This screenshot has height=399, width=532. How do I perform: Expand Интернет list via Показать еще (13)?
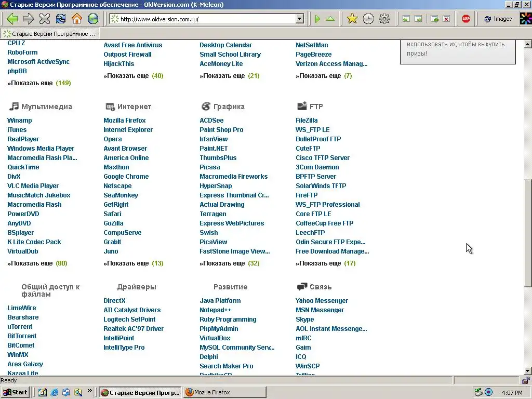134,263
